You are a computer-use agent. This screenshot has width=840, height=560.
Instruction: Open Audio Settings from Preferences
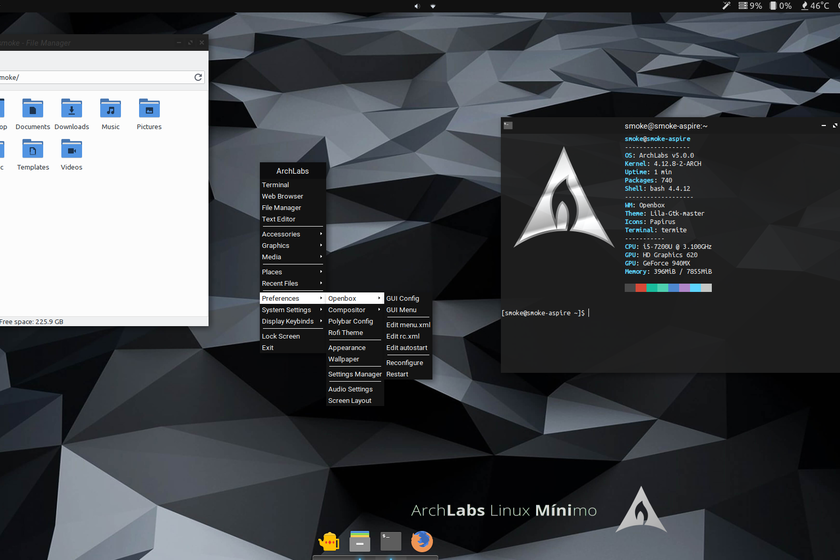355,389
